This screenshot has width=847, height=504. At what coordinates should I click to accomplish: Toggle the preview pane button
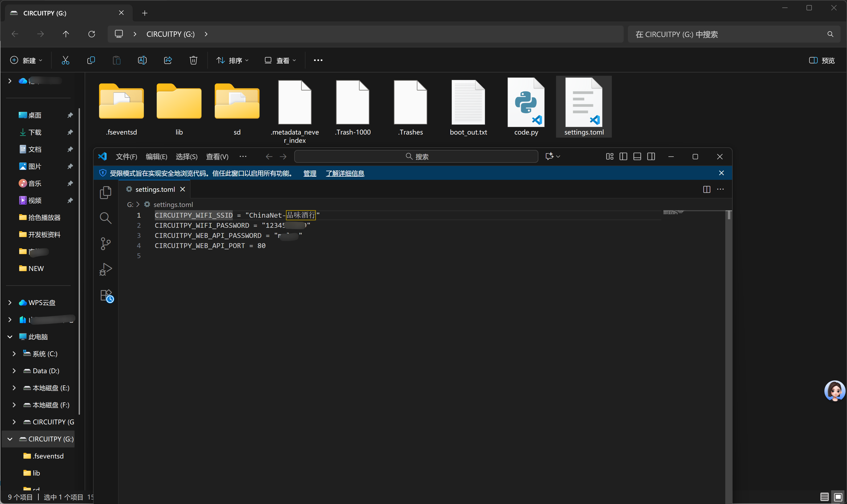click(x=821, y=60)
